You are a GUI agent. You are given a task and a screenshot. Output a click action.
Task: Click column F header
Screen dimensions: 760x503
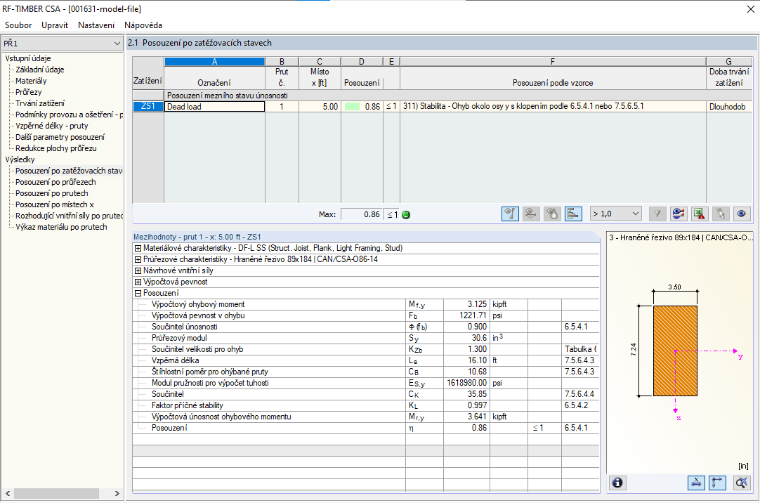[553, 62]
